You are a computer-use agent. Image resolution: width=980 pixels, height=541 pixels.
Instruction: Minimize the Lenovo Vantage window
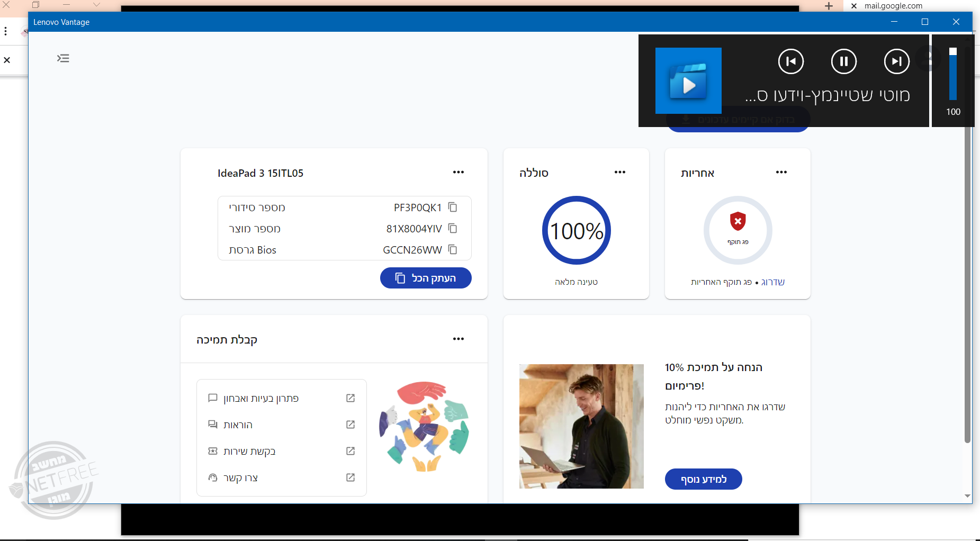click(894, 22)
